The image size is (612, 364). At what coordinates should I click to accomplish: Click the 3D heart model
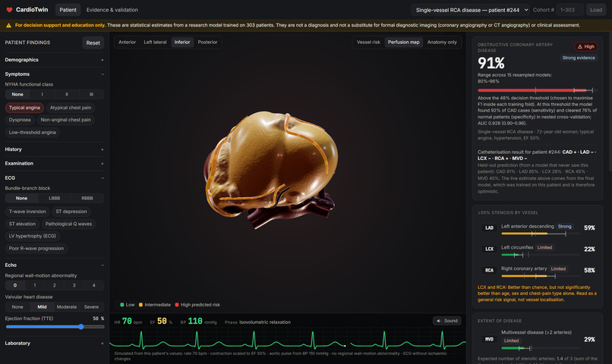coord(271,170)
